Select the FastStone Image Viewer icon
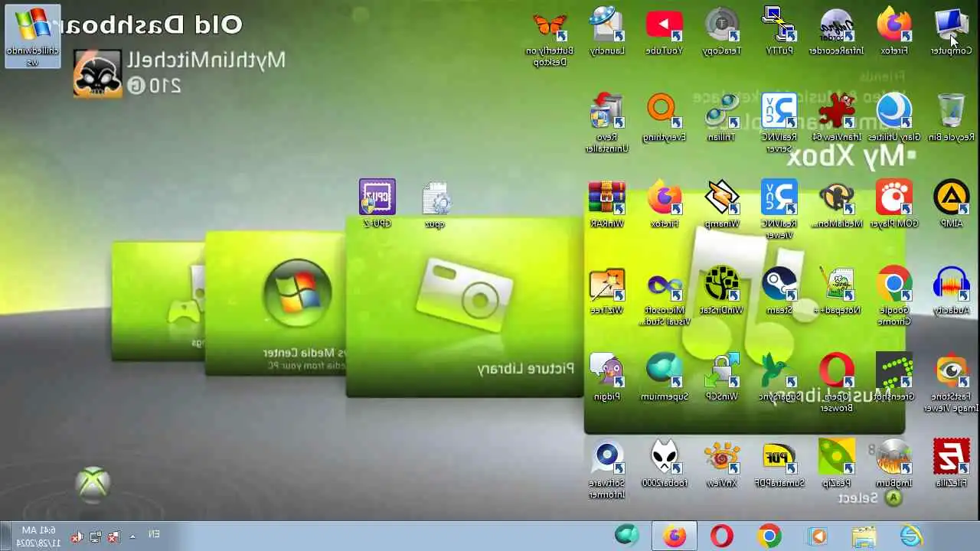Viewport: 980px width, 551px height. (x=952, y=383)
